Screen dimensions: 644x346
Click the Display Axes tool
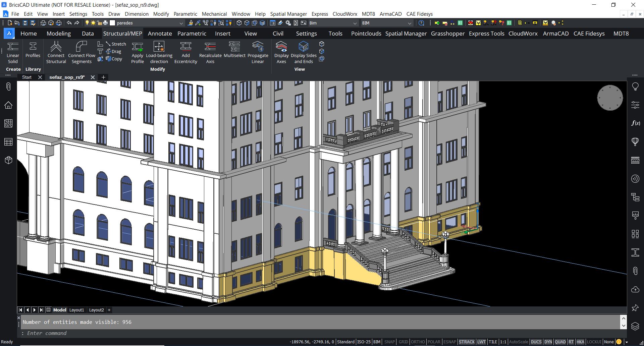(281, 52)
